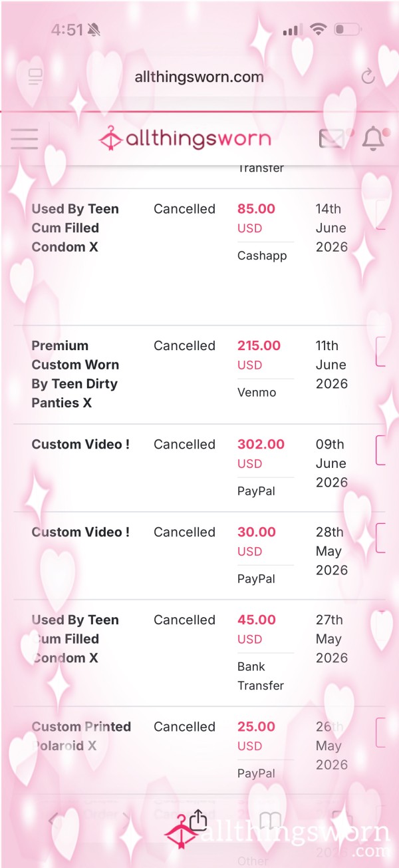The width and height of the screenshot is (399, 868).
Task: Select the Custom Video order priced 30.00
Action: (80, 532)
